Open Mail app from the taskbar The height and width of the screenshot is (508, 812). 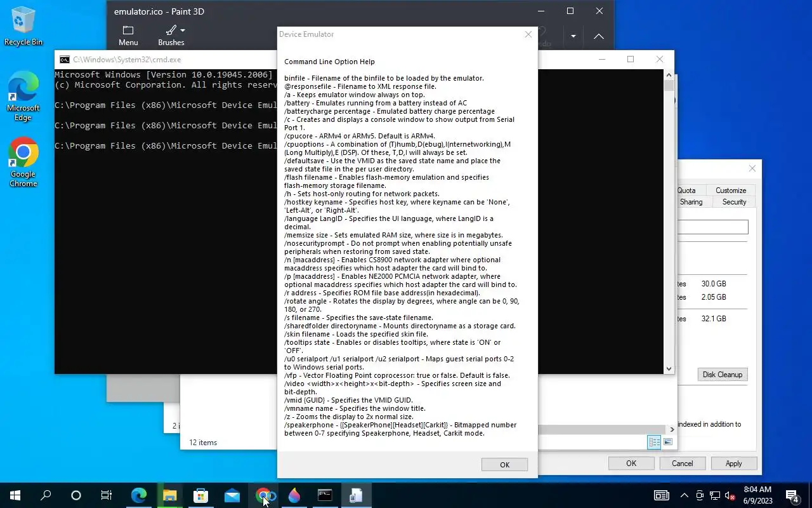pyautogui.click(x=232, y=495)
